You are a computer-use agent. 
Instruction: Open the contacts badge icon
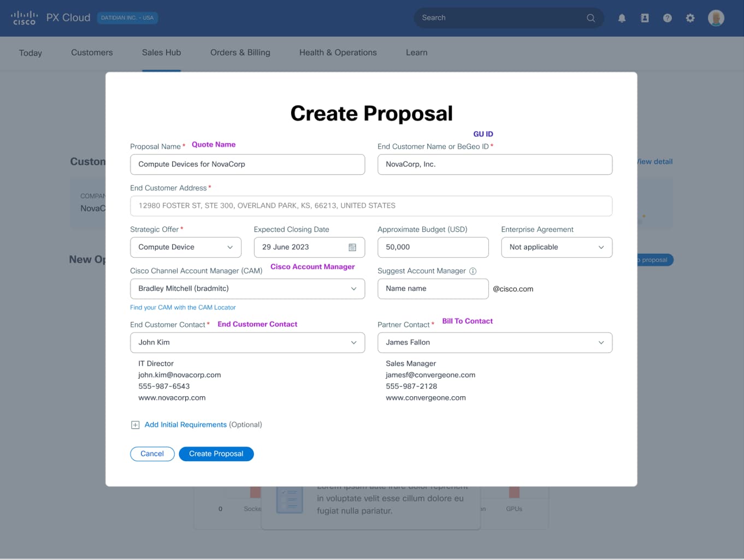click(645, 18)
